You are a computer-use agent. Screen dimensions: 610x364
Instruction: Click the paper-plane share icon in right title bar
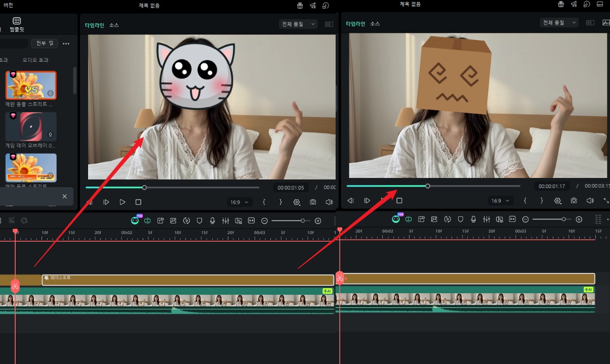[574, 4]
